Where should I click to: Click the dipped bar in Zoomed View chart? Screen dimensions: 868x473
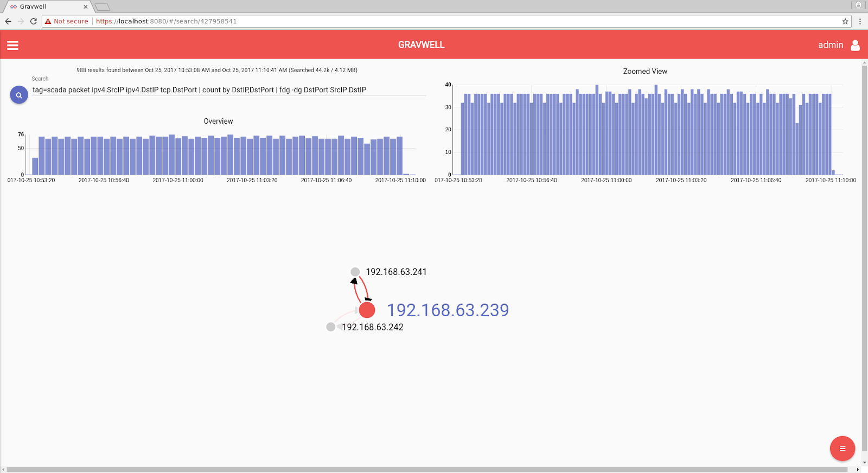[797, 149]
